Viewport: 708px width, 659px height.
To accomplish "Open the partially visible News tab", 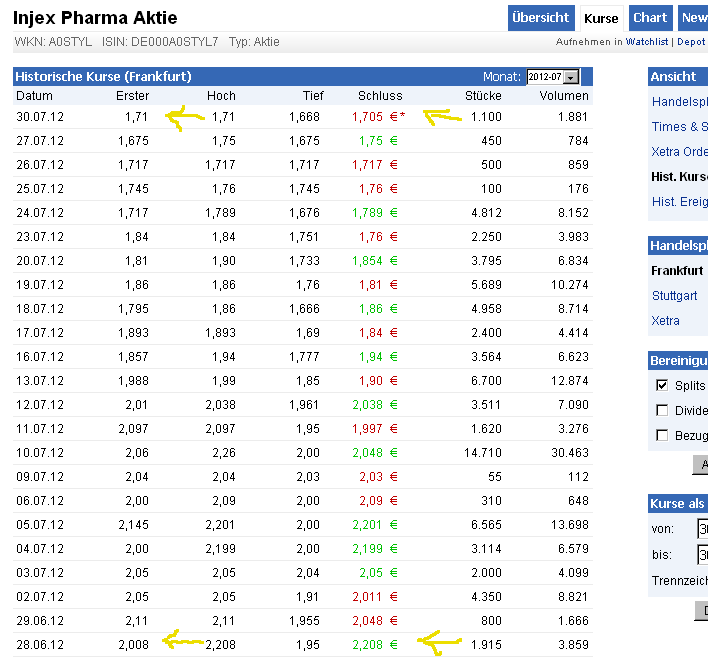I will 693,17.
